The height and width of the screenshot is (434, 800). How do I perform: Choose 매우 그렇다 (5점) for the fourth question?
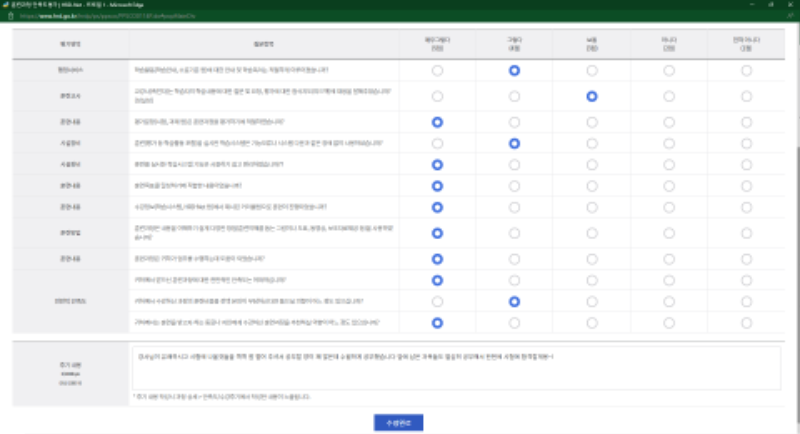437,144
